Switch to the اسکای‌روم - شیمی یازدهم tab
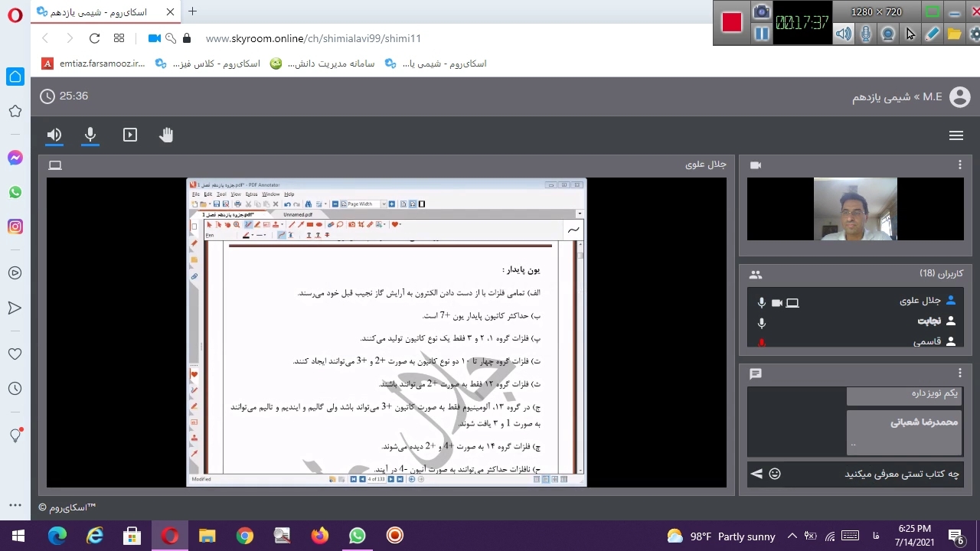 (x=103, y=11)
